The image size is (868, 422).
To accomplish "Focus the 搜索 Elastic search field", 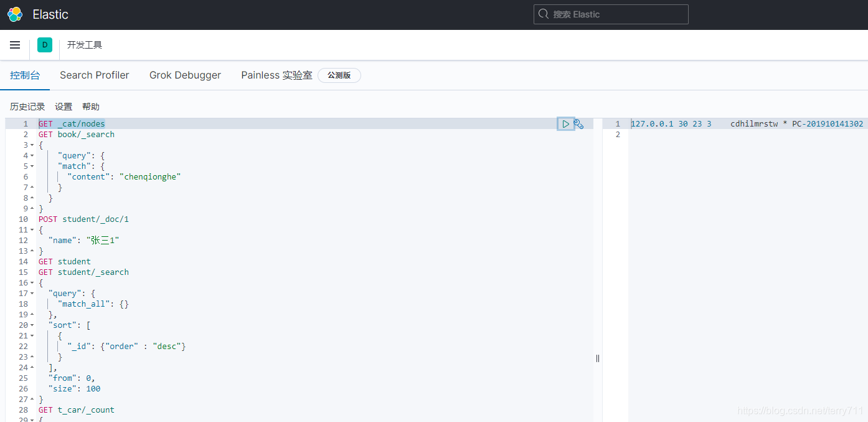I will coord(611,14).
